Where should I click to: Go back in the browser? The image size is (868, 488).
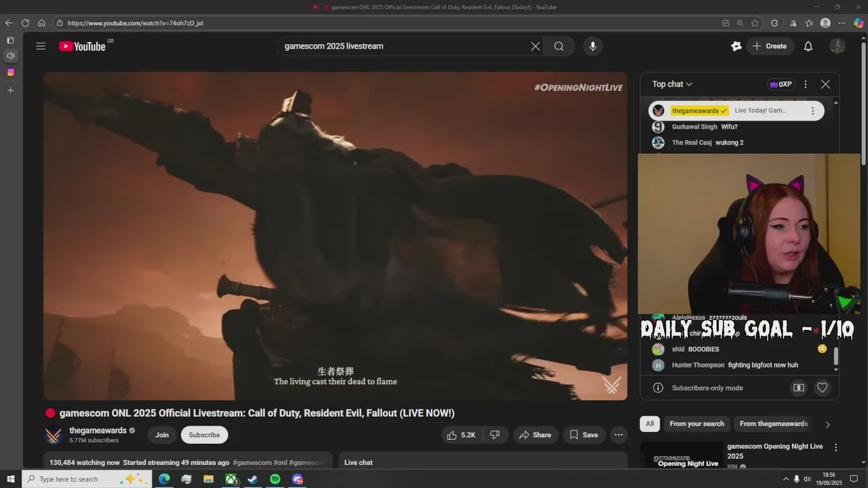[x=9, y=23]
